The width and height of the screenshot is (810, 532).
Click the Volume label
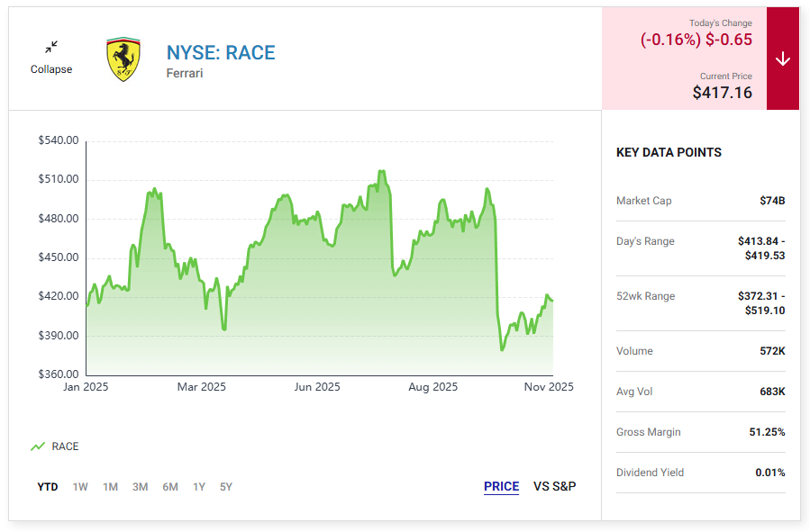pos(634,351)
